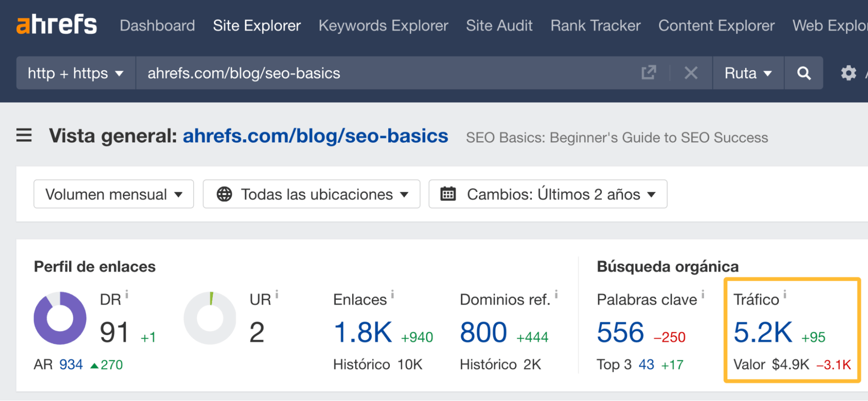This screenshot has width=868, height=401.
Task: Show the Palabras clave info tooltip
Action: point(703,294)
